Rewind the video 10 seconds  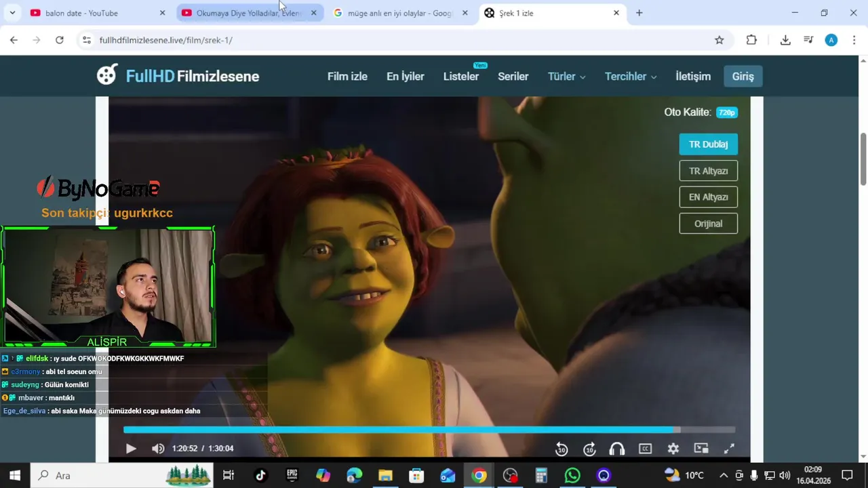click(x=561, y=449)
